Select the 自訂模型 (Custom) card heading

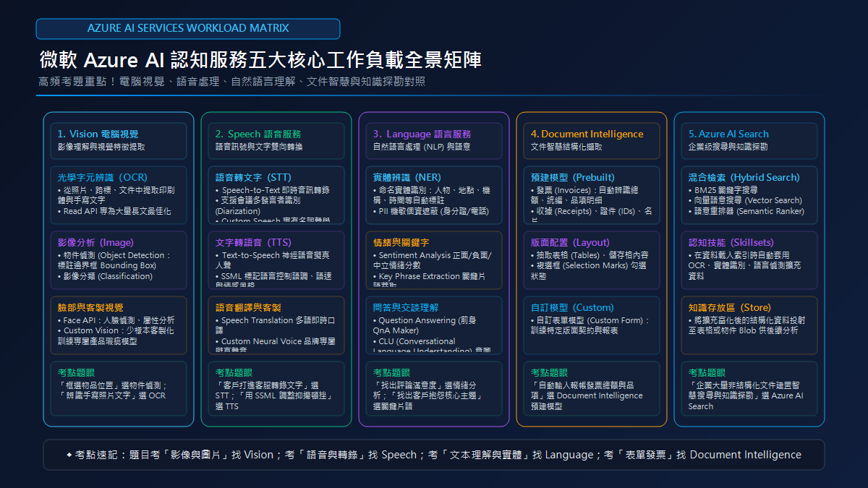coord(572,307)
